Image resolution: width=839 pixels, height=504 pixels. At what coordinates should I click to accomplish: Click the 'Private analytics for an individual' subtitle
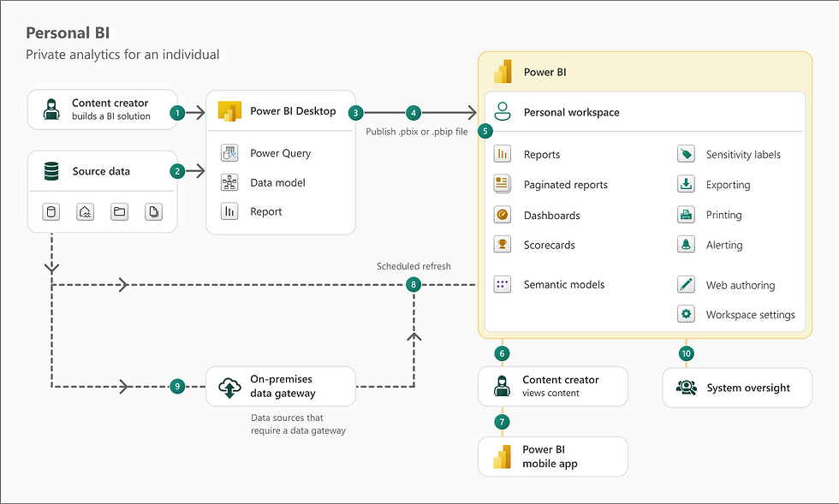tap(122, 55)
